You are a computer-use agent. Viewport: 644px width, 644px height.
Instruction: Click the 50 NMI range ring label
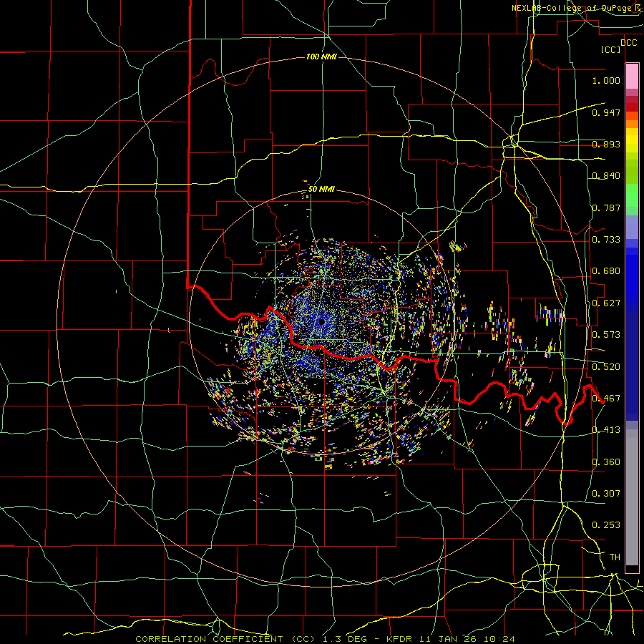point(321,190)
